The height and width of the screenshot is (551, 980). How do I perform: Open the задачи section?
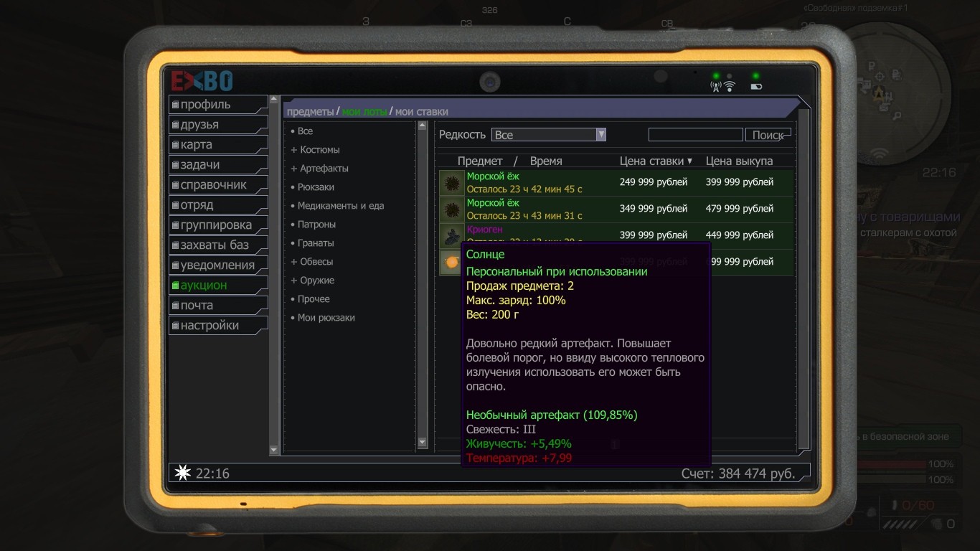tap(218, 165)
